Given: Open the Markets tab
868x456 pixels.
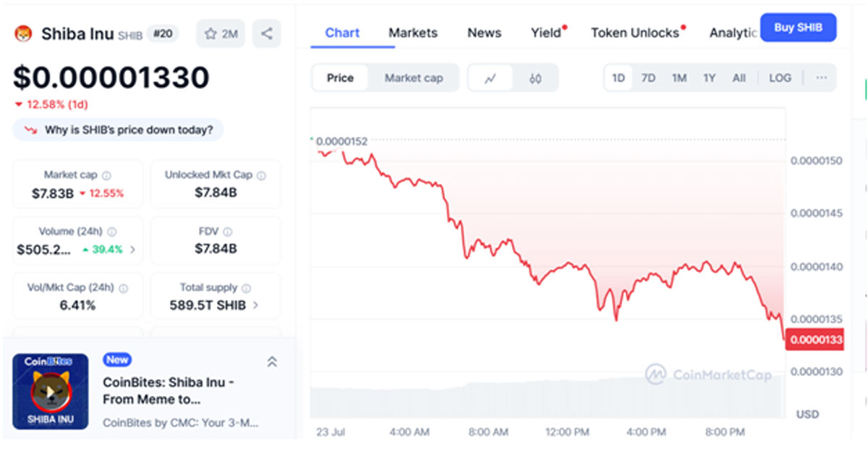Looking at the screenshot, I should point(413,33).
